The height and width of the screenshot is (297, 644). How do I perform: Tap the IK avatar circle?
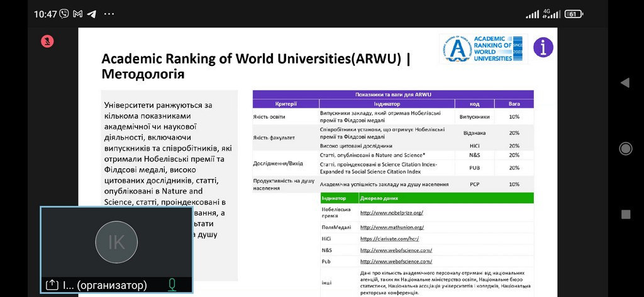tap(116, 242)
